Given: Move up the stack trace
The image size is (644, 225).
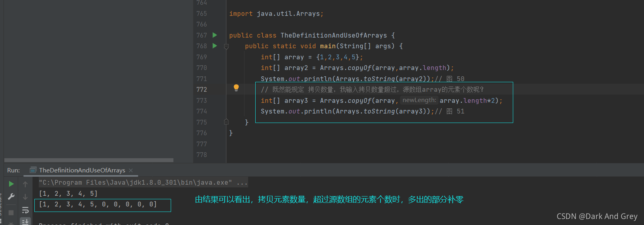Looking at the screenshot, I should pyautogui.click(x=25, y=184).
